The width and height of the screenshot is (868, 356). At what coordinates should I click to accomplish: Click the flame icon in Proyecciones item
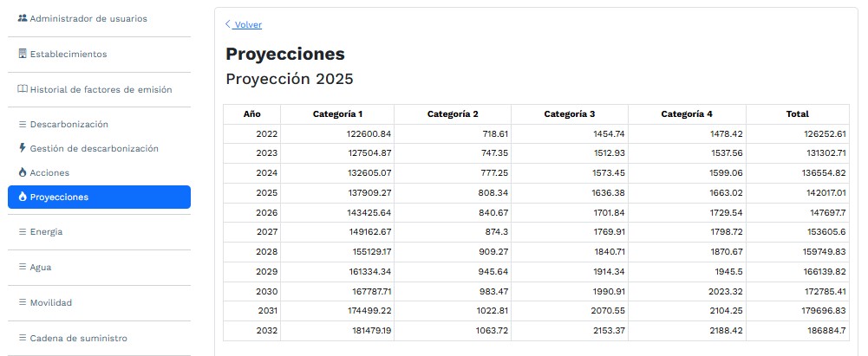click(x=23, y=197)
